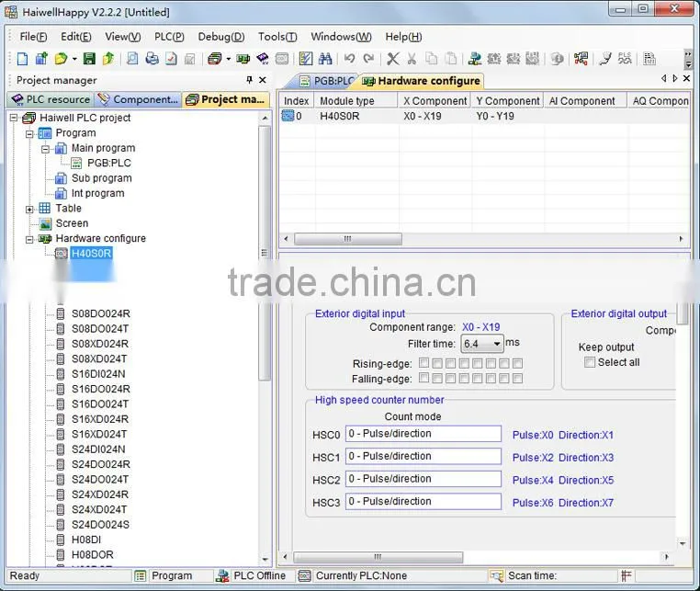Click the hardware table horizontal scrollbar thumb
Viewport: 700px width, 591px height.
[348, 239]
